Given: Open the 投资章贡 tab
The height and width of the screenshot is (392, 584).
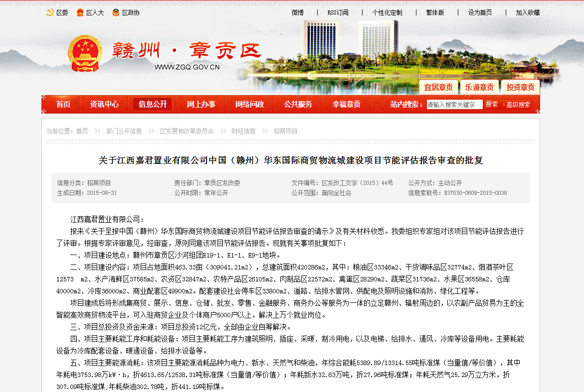Looking at the screenshot, I should [x=520, y=87].
